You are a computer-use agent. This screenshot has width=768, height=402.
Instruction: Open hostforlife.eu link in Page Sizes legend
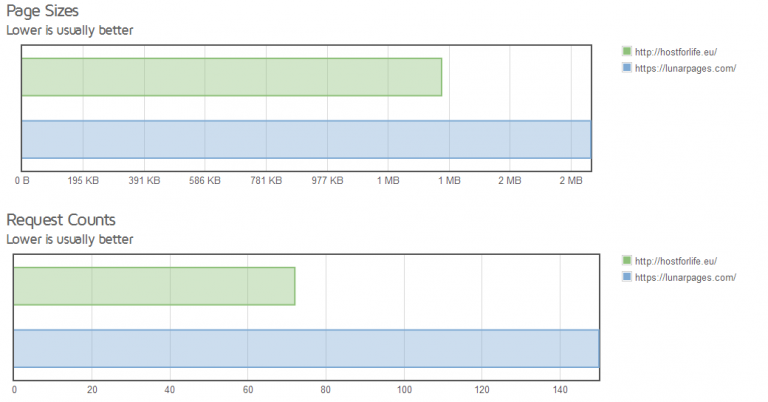(676, 51)
